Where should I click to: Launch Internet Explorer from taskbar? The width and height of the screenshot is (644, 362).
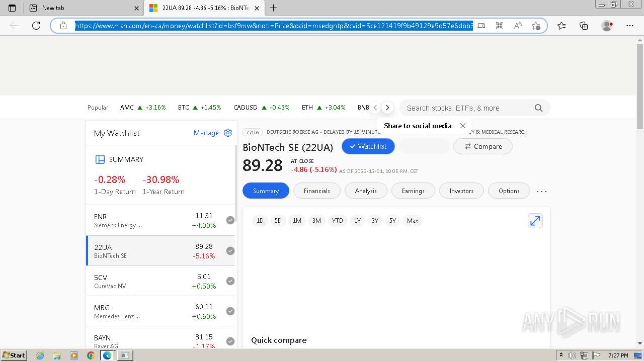pyautogui.click(x=40, y=355)
